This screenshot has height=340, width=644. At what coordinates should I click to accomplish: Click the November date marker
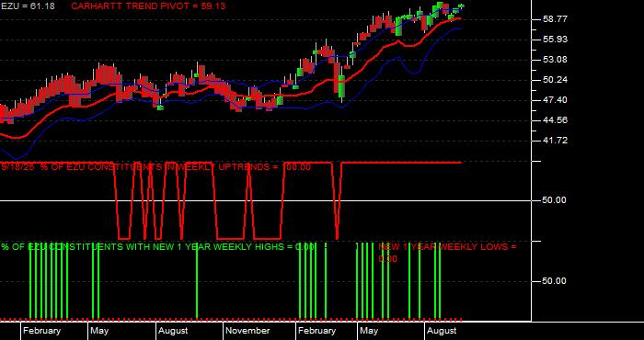(x=248, y=331)
